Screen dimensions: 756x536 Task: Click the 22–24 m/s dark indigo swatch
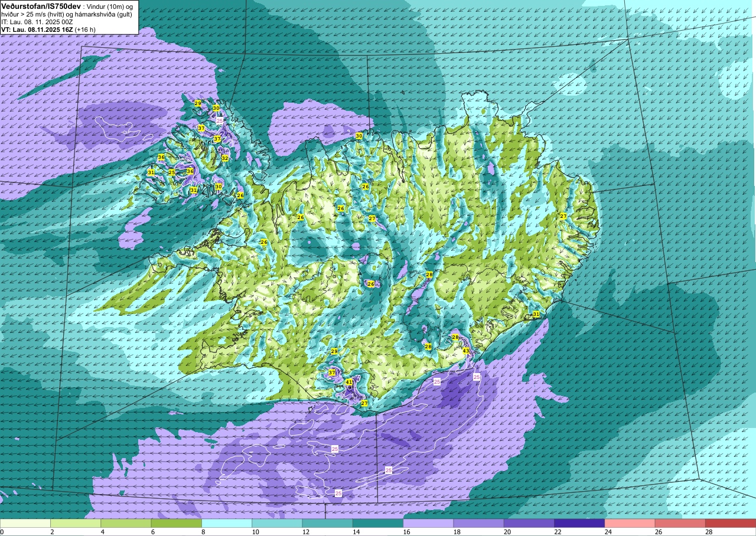click(x=579, y=523)
